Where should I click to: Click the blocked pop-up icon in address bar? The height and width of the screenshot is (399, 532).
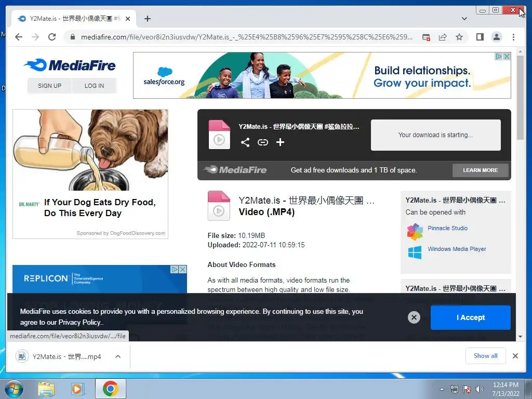coord(426,37)
